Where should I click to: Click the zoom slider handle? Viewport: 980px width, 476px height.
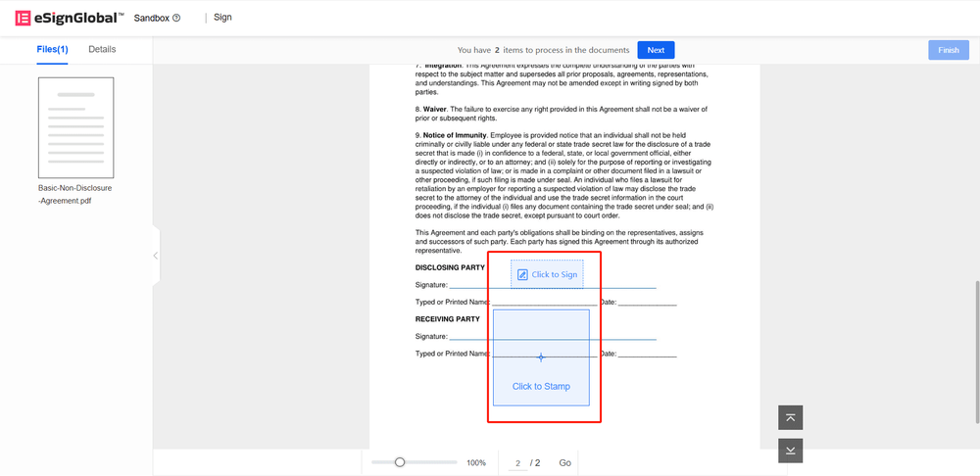tap(400, 462)
